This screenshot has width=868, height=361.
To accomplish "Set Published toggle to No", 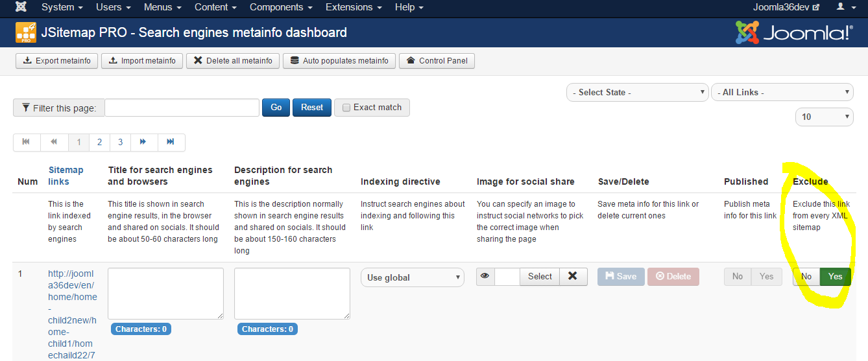I will 738,277.
